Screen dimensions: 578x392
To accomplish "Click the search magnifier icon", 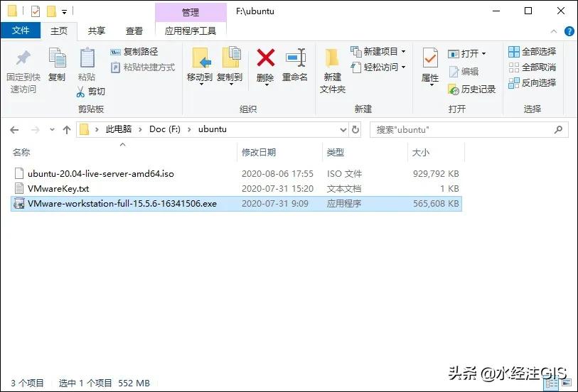I will [x=559, y=129].
